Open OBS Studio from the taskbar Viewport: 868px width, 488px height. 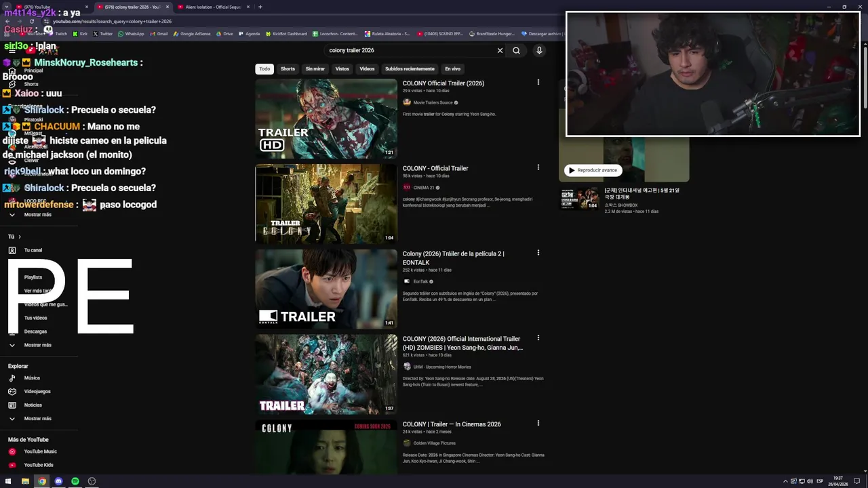(x=92, y=481)
